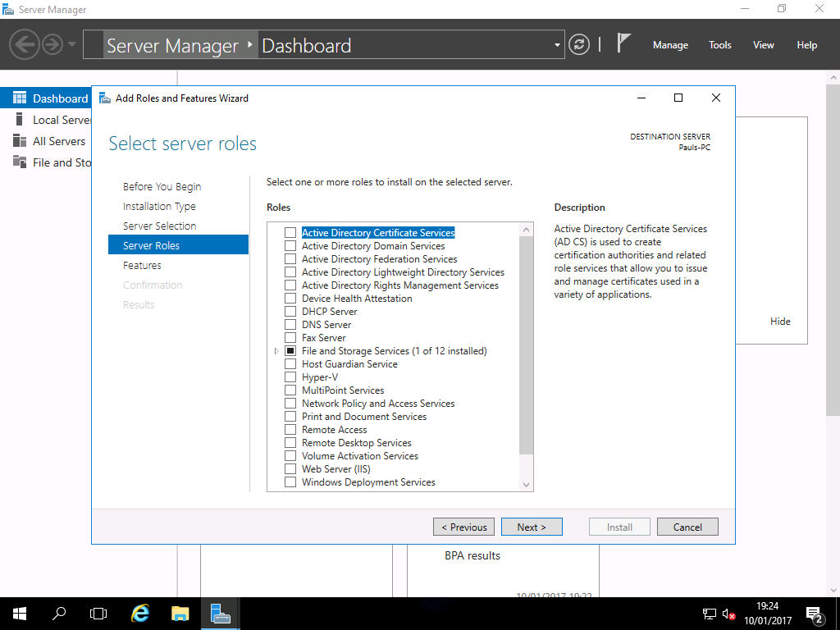Image resolution: width=840 pixels, height=630 pixels.
Task: Select the Server Roles wizard step
Action: tap(178, 244)
